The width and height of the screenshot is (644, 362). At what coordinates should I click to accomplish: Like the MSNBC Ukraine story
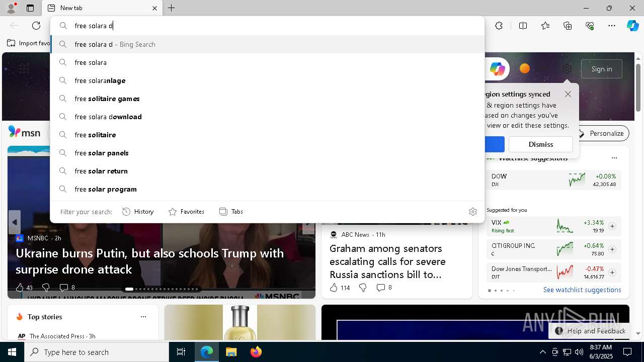(20, 288)
